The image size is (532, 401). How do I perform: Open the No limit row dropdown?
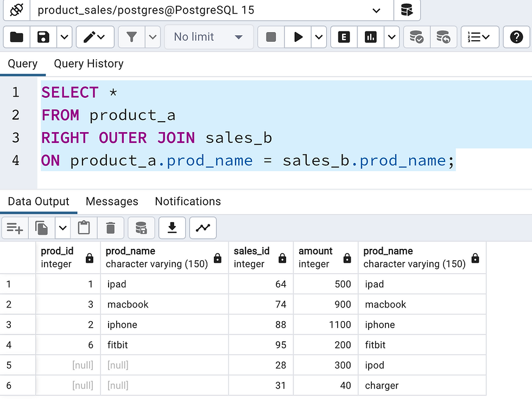(x=208, y=36)
